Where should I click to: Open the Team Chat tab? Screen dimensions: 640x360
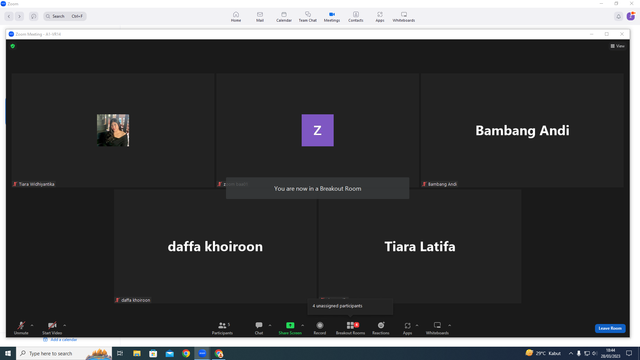(308, 17)
